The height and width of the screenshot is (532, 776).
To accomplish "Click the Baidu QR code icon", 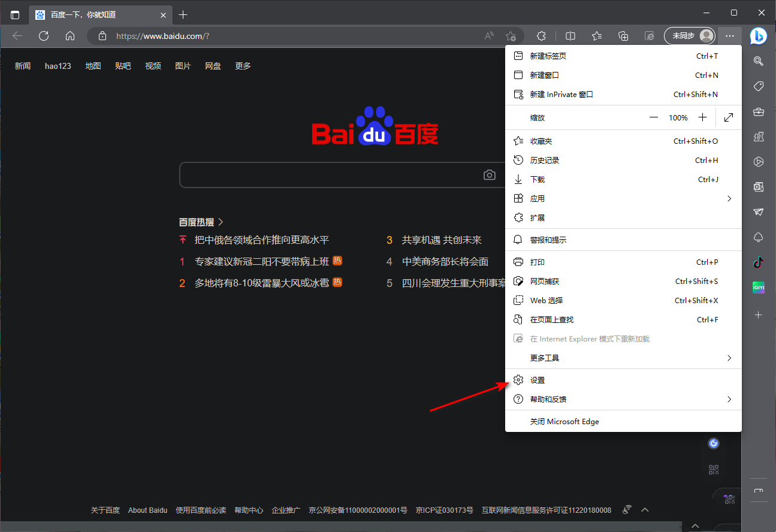I will (x=713, y=470).
